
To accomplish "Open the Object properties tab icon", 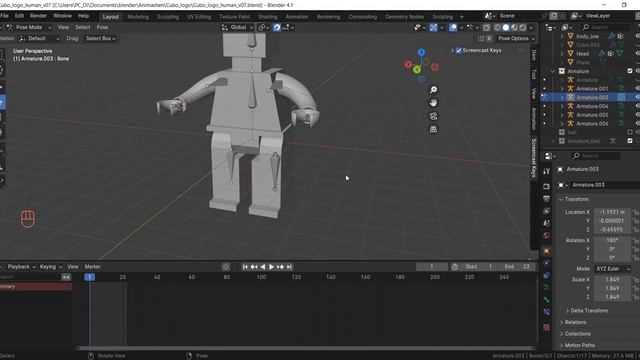I will point(547,251).
